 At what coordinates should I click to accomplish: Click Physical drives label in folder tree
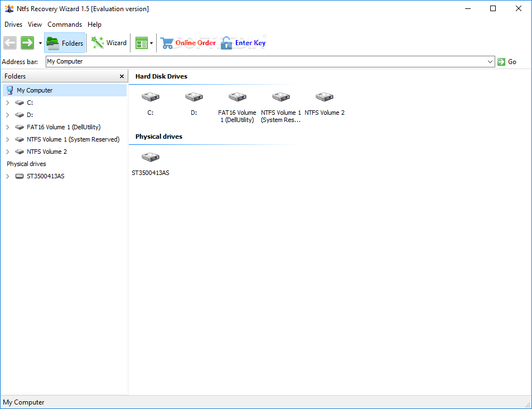(x=26, y=164)
